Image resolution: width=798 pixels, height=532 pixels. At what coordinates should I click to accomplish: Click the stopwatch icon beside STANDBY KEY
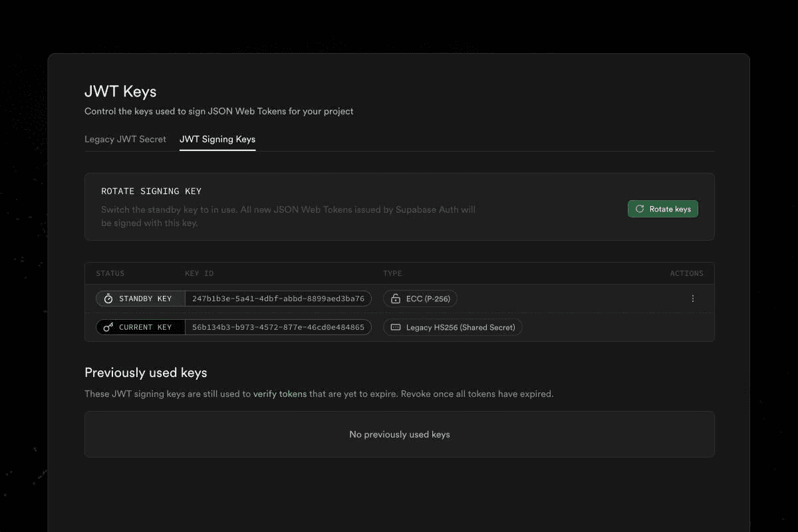tap(108, 299)
